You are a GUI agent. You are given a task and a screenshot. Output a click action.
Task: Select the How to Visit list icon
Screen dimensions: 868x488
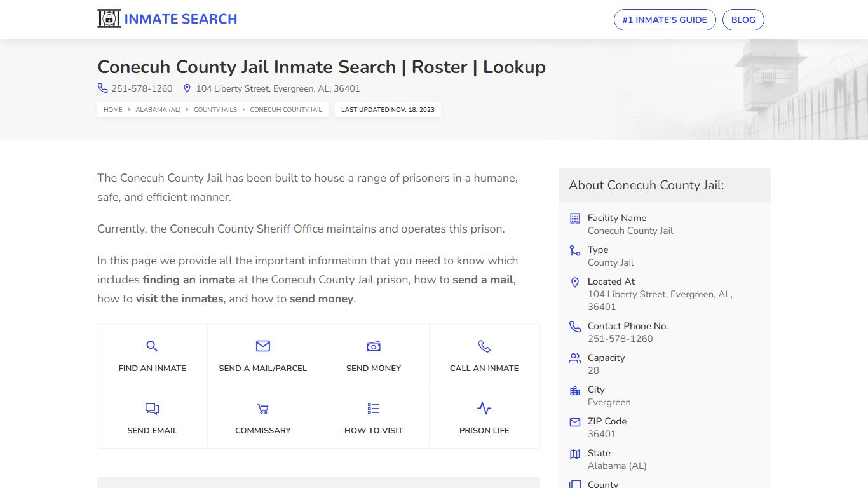pyautogui.click(x=374, y=409)
